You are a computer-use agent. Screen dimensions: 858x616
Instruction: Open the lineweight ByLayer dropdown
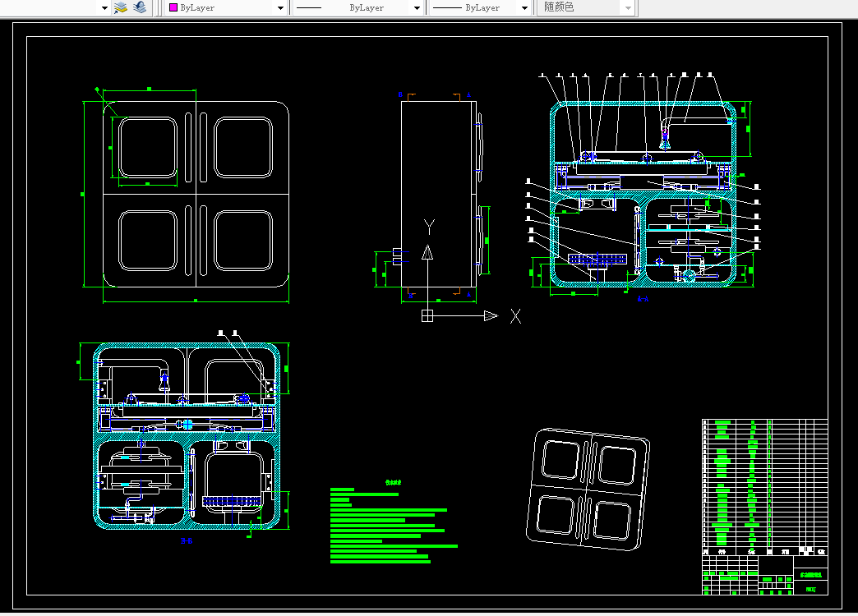coord(525,7)
